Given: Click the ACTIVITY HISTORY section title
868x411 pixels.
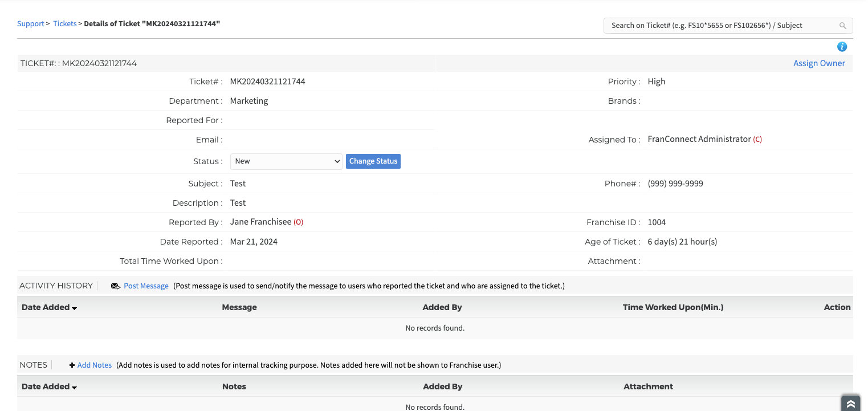Looking at the screenshot, I should pos(56,286).
